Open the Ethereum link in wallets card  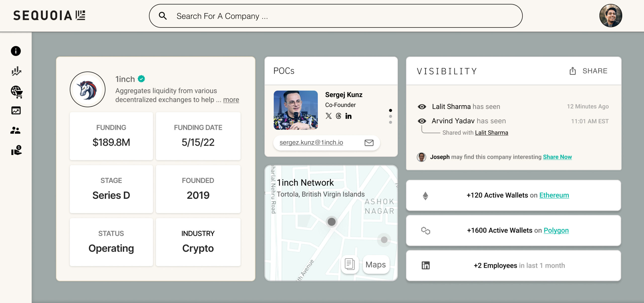point(554,195)
